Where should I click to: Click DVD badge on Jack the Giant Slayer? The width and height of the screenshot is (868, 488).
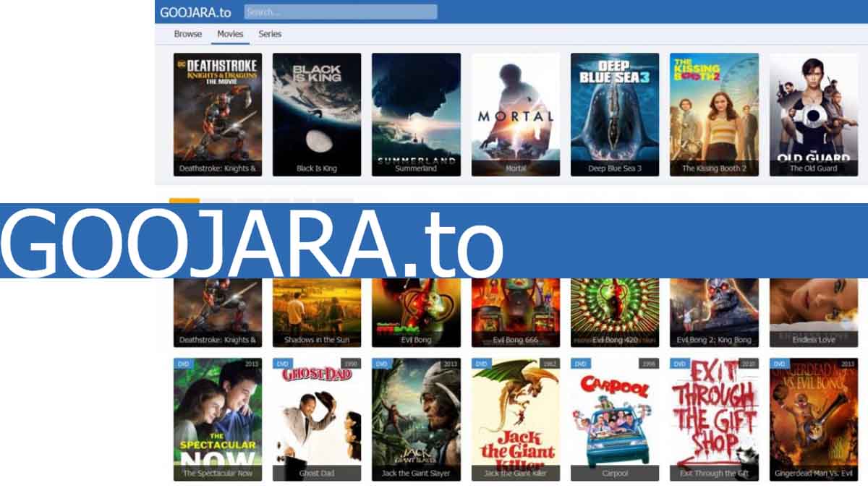click(381, 364)
